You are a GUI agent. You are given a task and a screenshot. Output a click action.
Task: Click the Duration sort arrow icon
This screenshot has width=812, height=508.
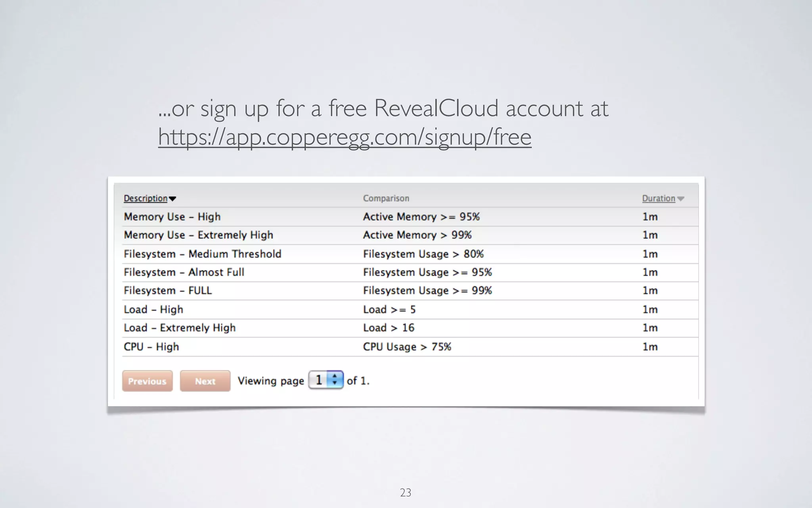coord(680,199)
